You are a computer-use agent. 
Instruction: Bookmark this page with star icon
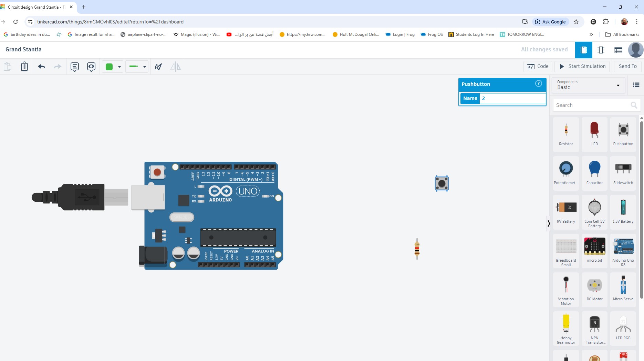pyautogui.click(x=576, y=22)
